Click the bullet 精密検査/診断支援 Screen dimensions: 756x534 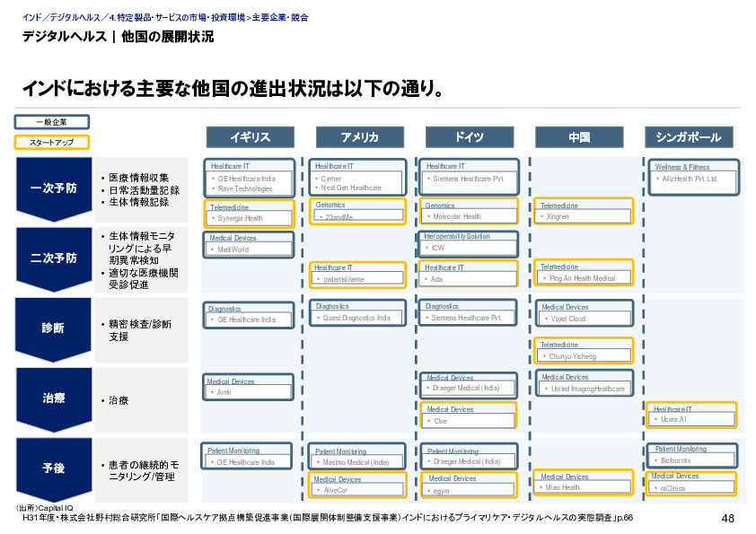[x=140, y=330]
